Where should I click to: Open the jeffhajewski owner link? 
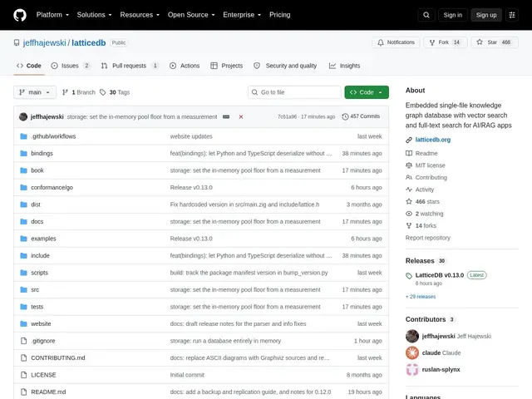pos(44,42)
